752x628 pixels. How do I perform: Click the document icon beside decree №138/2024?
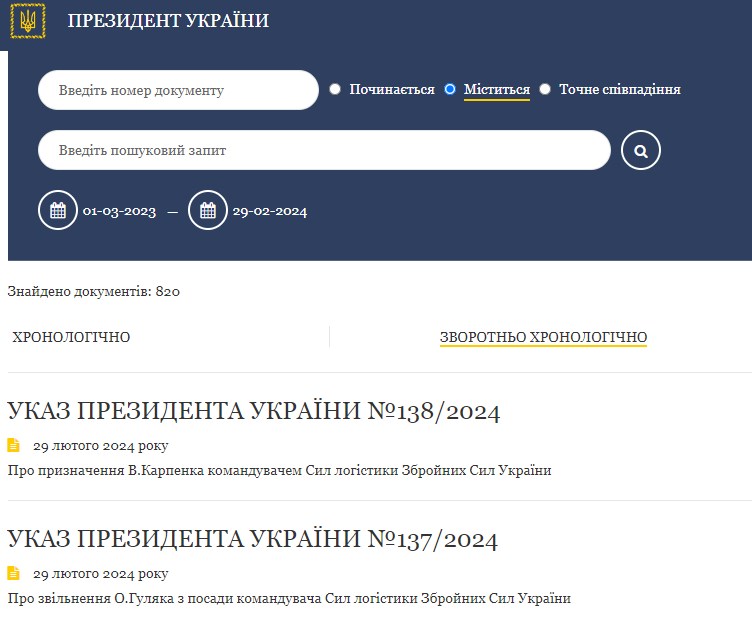click(13, 445)
